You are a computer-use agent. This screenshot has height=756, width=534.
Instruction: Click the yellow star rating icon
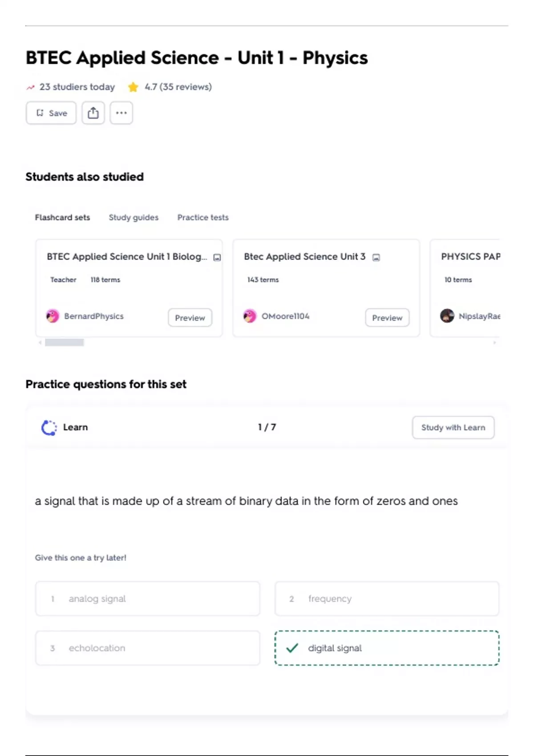133,87
